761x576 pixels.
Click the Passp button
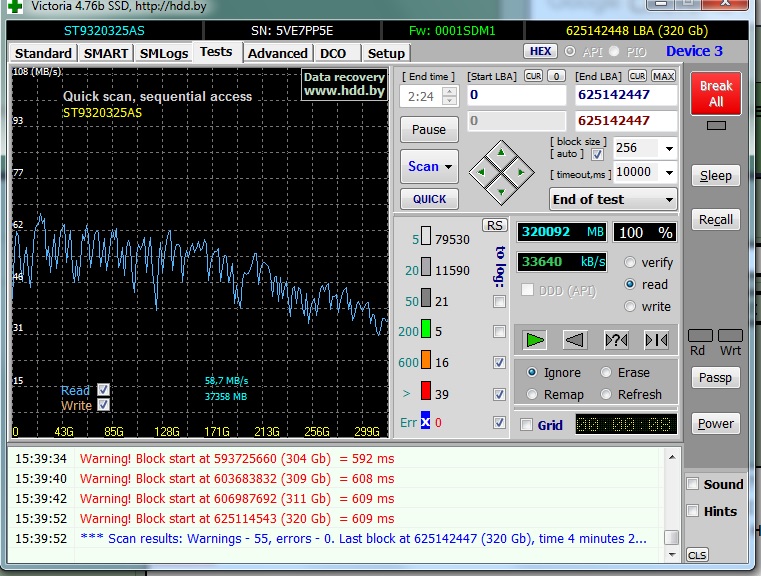[x=716, y=378]
